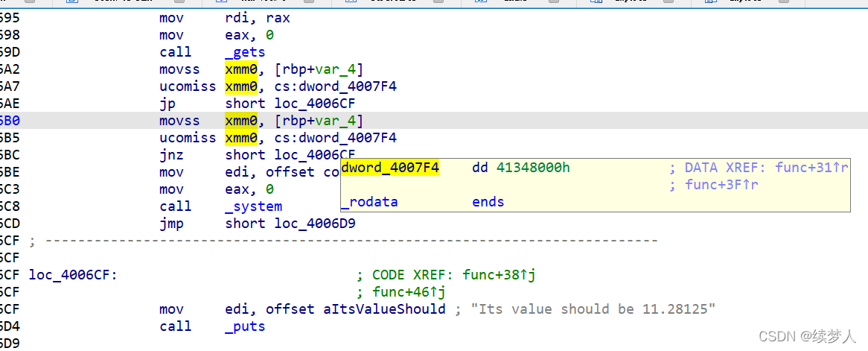868x351 pixels.
Task: Click cs:dword_4007F4 operand in ucomiss line at 5A7
Action: click(x=336, y=87)
